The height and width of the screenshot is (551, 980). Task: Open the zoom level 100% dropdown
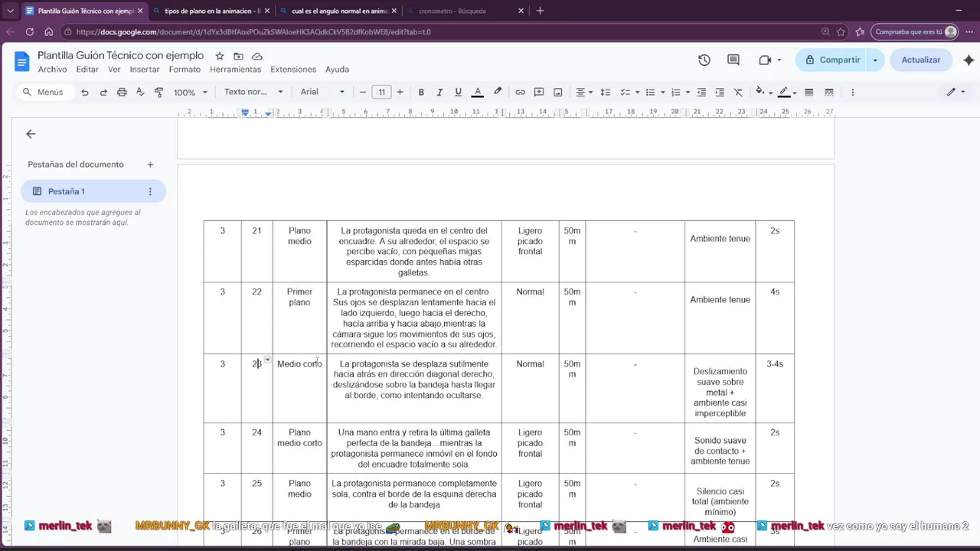click(191, 92)
